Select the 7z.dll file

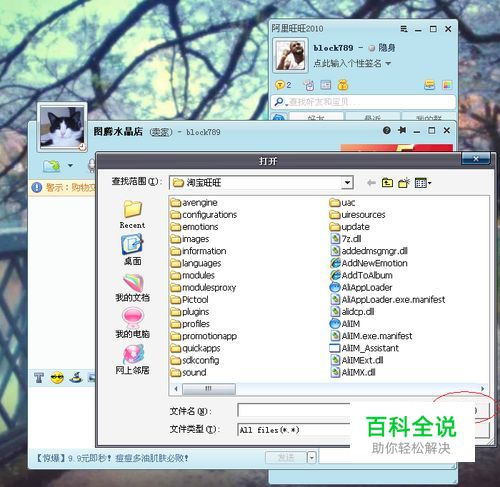(x=346, y=239)
